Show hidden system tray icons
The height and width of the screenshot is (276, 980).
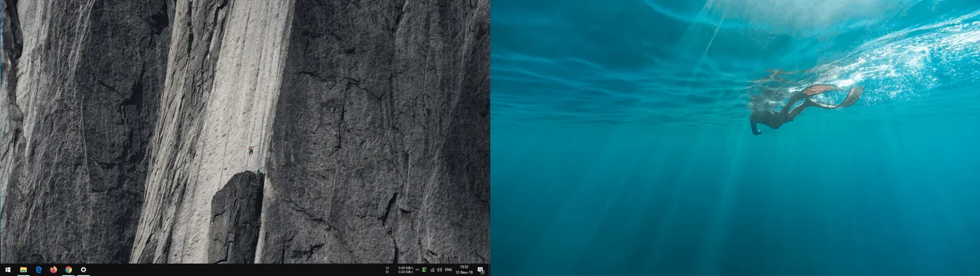click(x=417, y=270)
